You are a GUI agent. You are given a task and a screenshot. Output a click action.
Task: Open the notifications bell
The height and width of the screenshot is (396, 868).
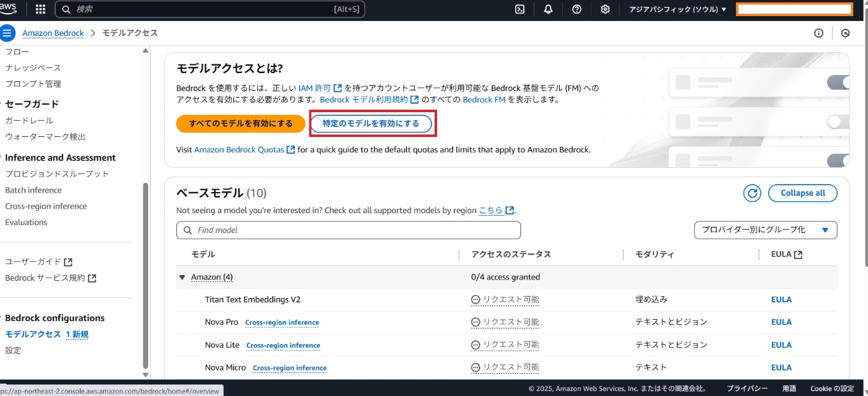coord(548,9)
